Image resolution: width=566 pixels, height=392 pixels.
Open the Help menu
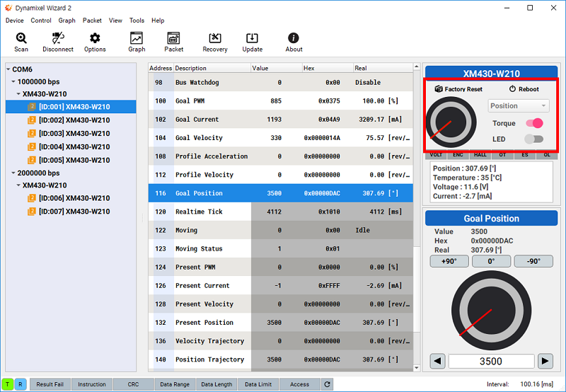click(158, 21)
